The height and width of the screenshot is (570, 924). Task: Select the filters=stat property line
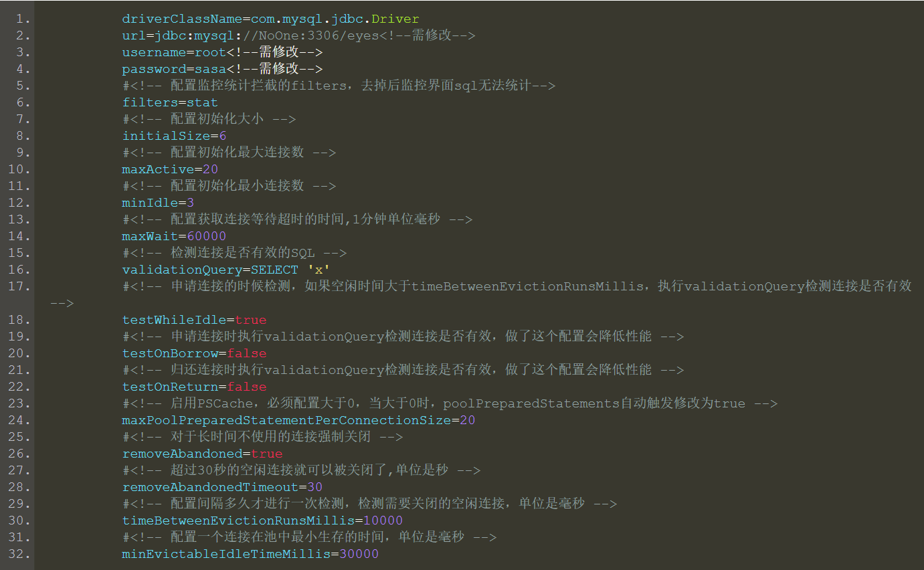pyautogui.click(x=169, y=102)
